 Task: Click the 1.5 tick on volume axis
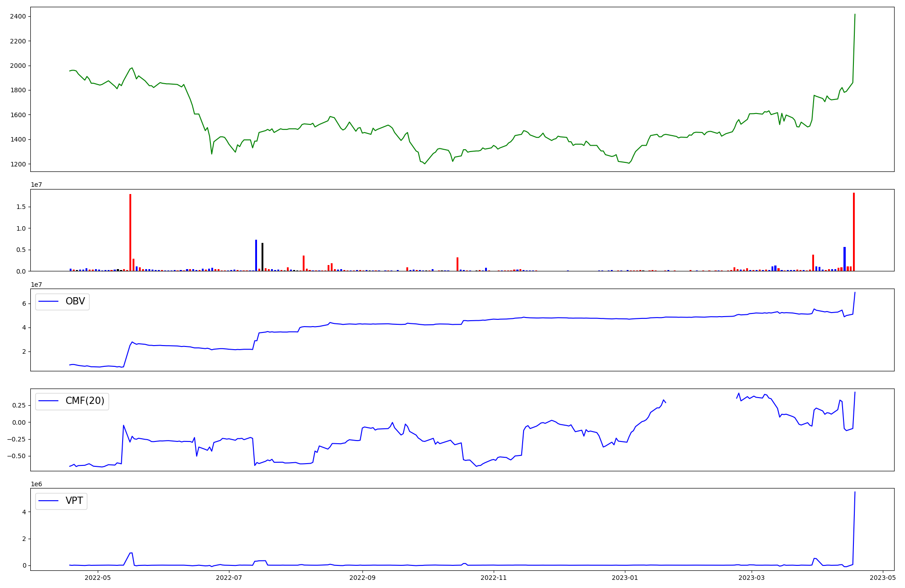click(22, 207)
